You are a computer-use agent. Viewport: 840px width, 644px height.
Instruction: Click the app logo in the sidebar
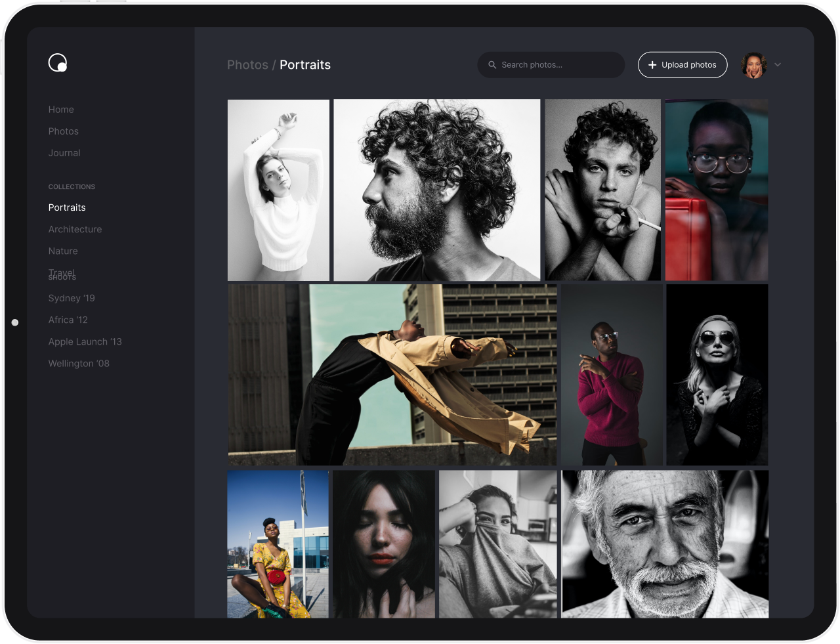(58, 62)
